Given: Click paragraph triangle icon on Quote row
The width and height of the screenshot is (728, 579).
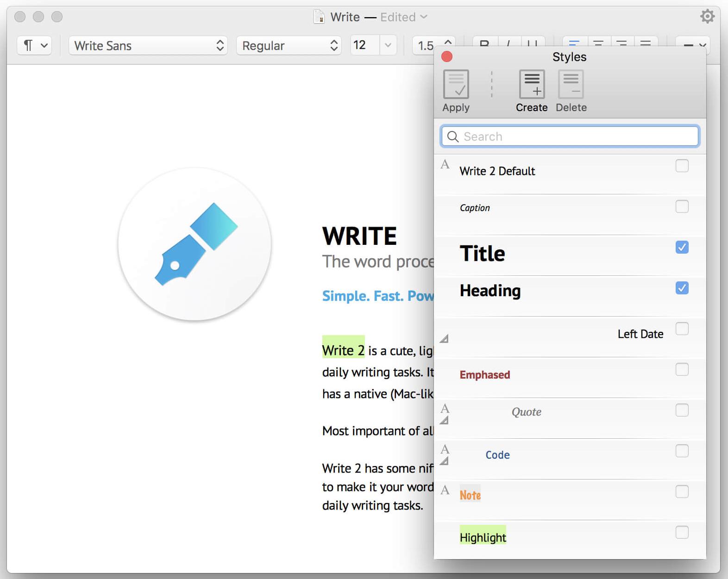Looking at the screenshot, I should point(444,420).
